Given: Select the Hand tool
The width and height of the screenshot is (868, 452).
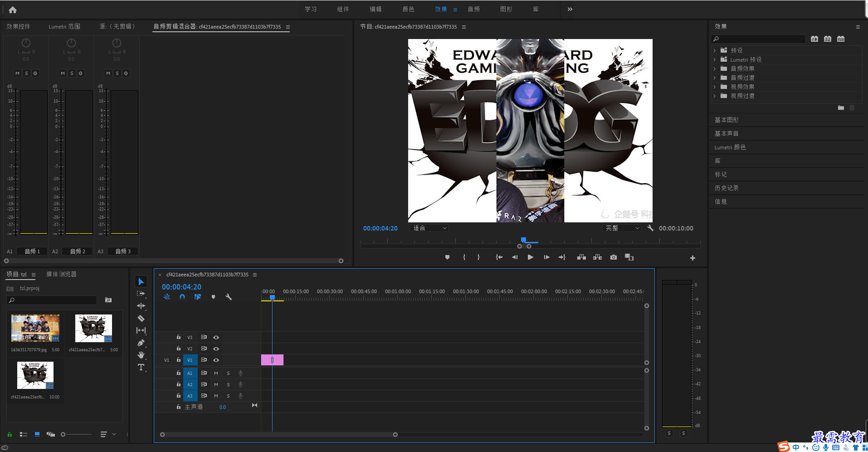Looking at the screenshot, I should pyautogui.click(x=141, y=355).
